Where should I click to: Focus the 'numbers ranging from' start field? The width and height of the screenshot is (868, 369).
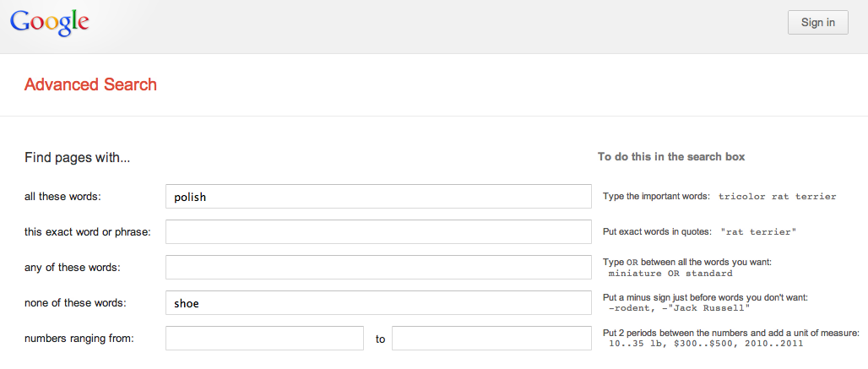click(264, 339)
